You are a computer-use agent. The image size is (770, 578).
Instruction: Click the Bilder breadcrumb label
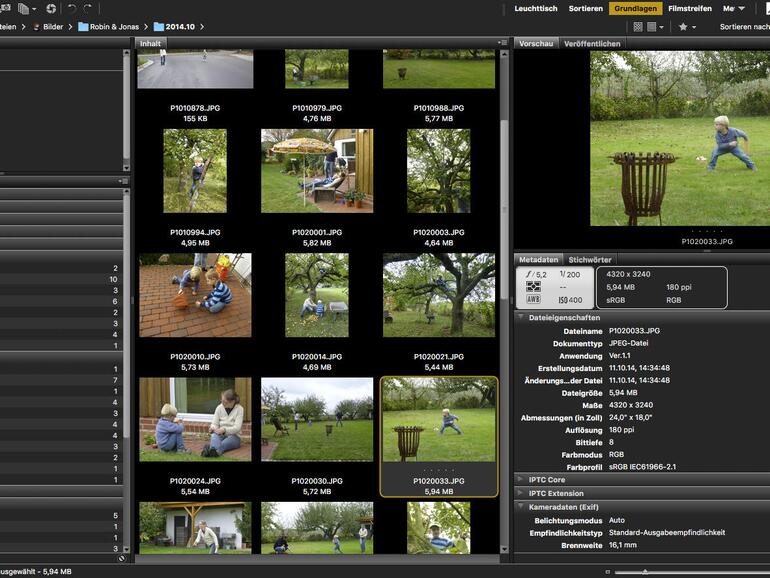tap(53, 27)
